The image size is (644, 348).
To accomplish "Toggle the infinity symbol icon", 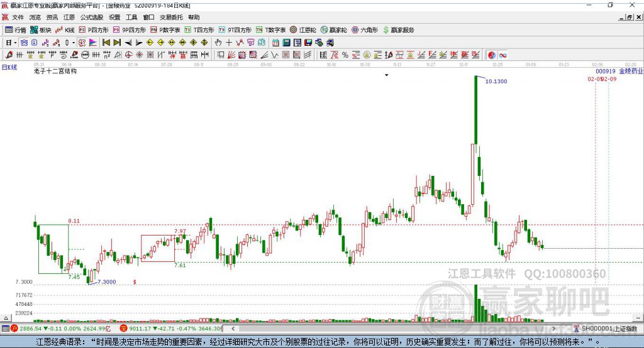I will 502,55.
